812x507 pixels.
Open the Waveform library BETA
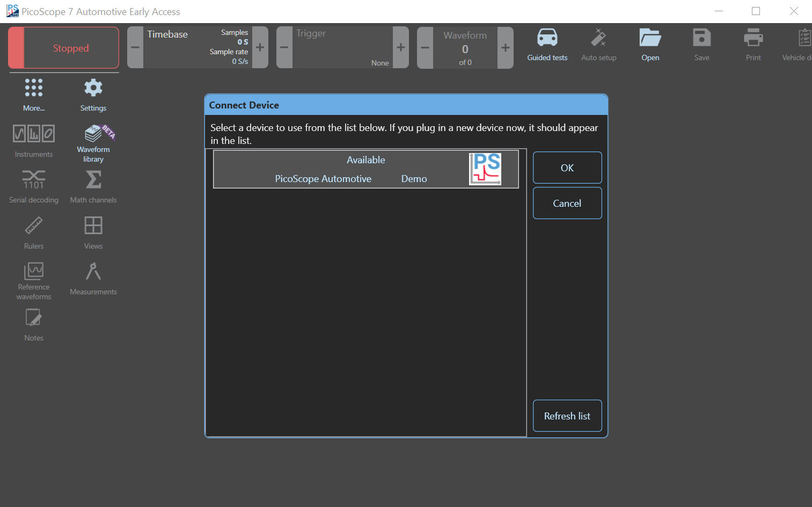[x=93, y=143]
